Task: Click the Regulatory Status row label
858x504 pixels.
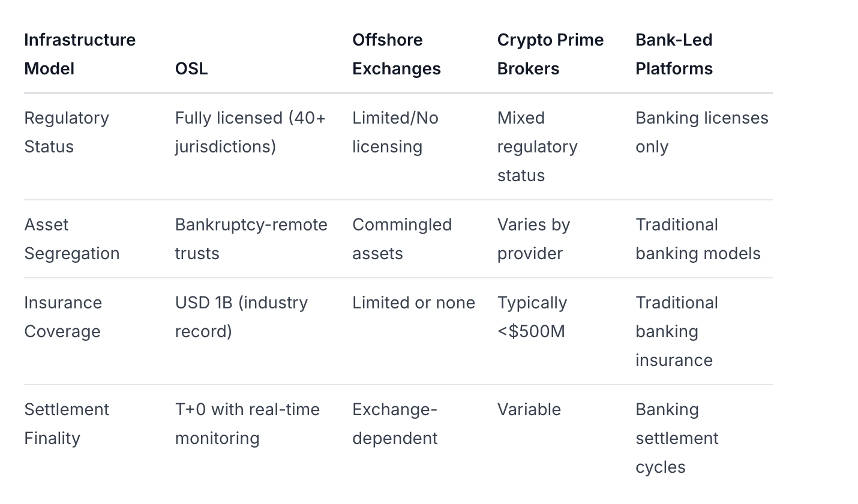Action: tap(67, 132)
